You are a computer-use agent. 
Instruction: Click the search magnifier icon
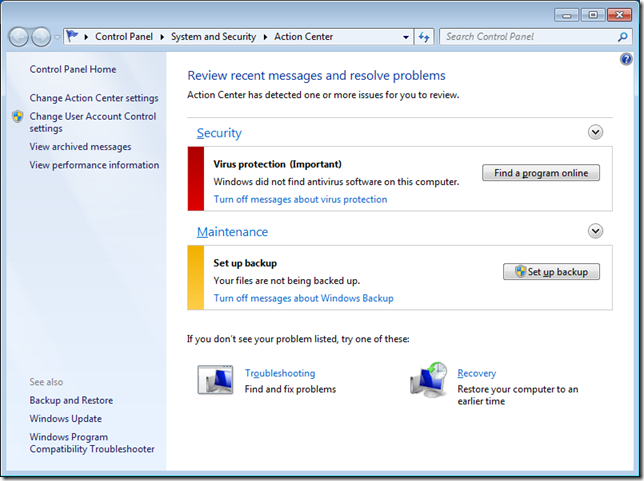point(623,37)
